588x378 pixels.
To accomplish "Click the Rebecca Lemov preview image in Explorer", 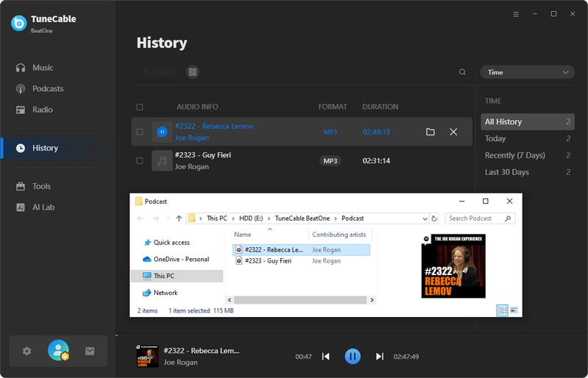I will tap(453, 266).
